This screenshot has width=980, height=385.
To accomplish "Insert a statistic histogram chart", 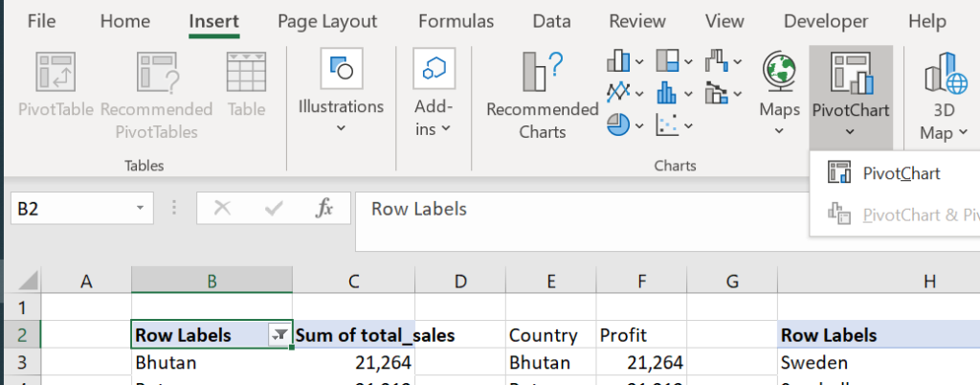I will [668, 93].
